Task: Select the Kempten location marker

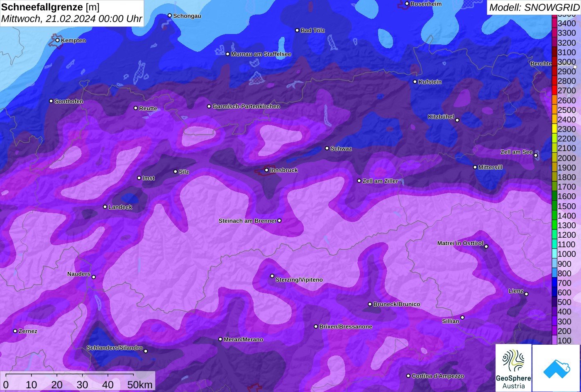Action: (x=57, y=40)
